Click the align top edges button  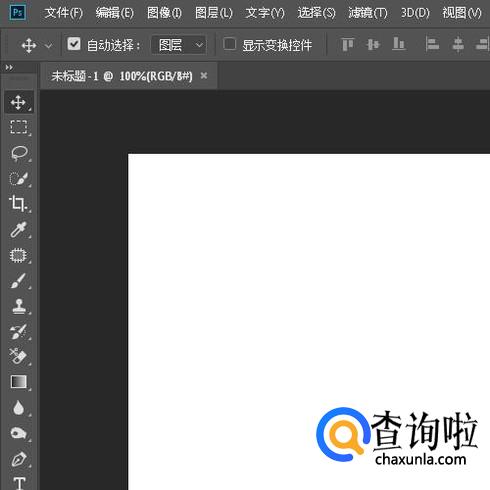348,44
